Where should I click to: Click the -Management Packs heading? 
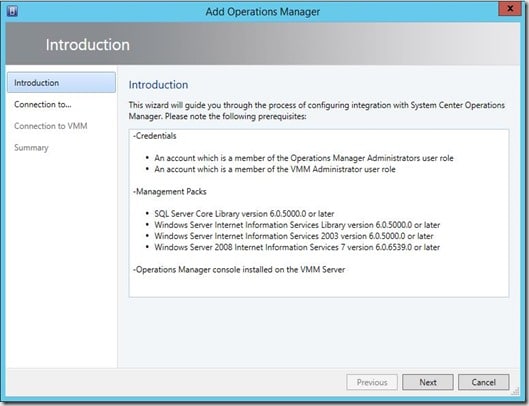[x=170, y=192]
